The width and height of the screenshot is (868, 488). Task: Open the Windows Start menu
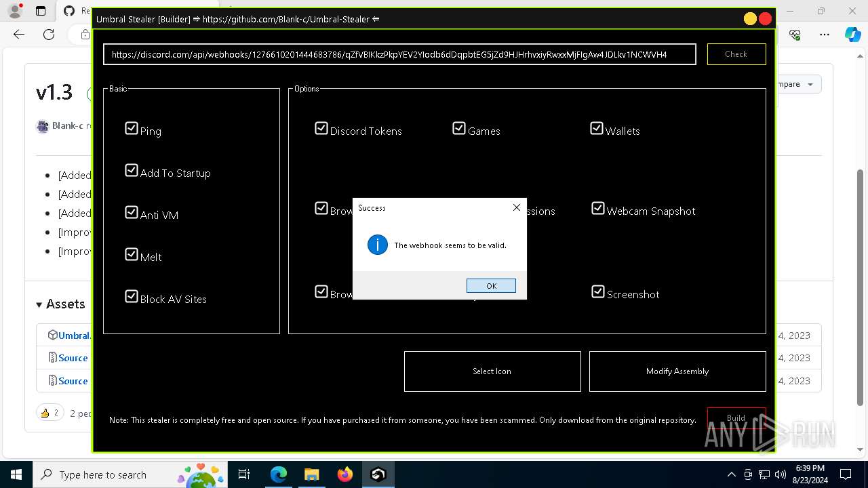16,474
